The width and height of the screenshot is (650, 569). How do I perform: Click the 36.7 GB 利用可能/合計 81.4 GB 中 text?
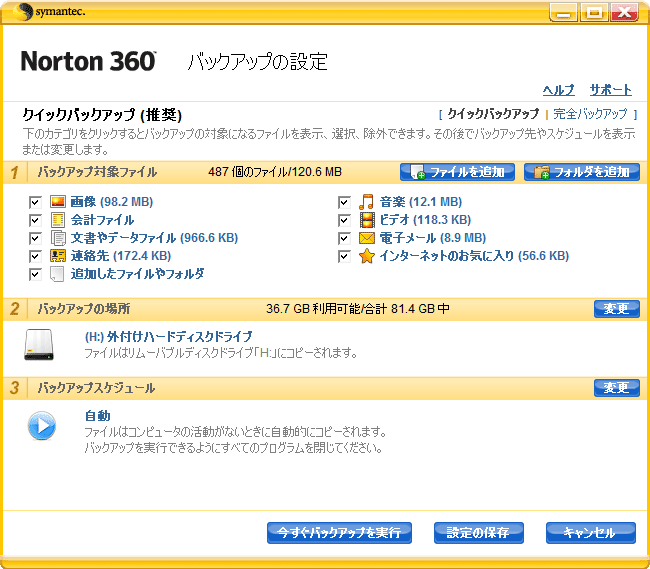(358, 309)
